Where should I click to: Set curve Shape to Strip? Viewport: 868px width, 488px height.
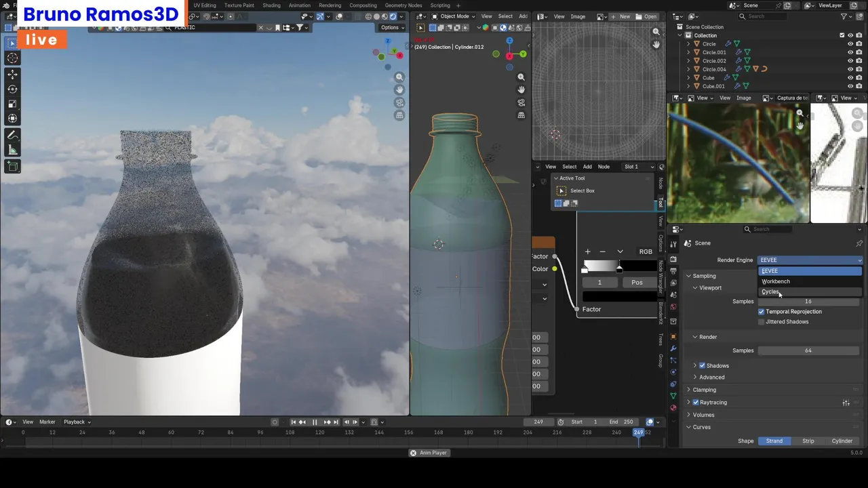click(808, 441)
